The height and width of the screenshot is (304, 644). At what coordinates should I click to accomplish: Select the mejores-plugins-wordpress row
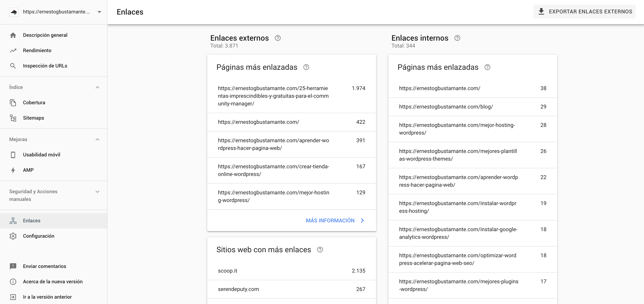coord(472,286)
